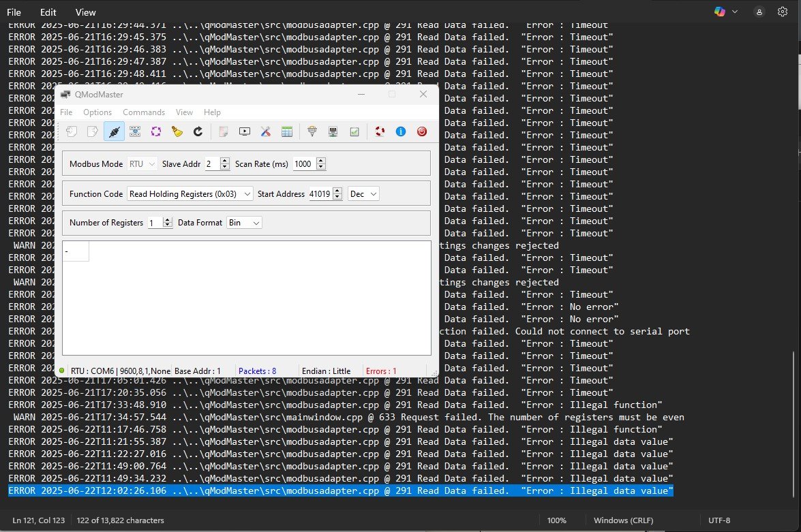Viewport: 801px width, 532px height.
Task: Increase Number of Registers with the up arrow
Action: coord(167,219)
